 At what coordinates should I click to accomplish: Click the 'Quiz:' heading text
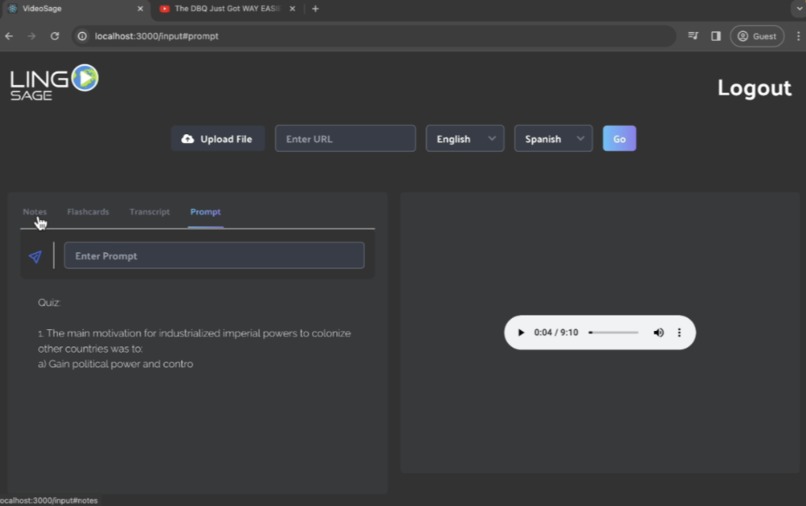[49, 303]
